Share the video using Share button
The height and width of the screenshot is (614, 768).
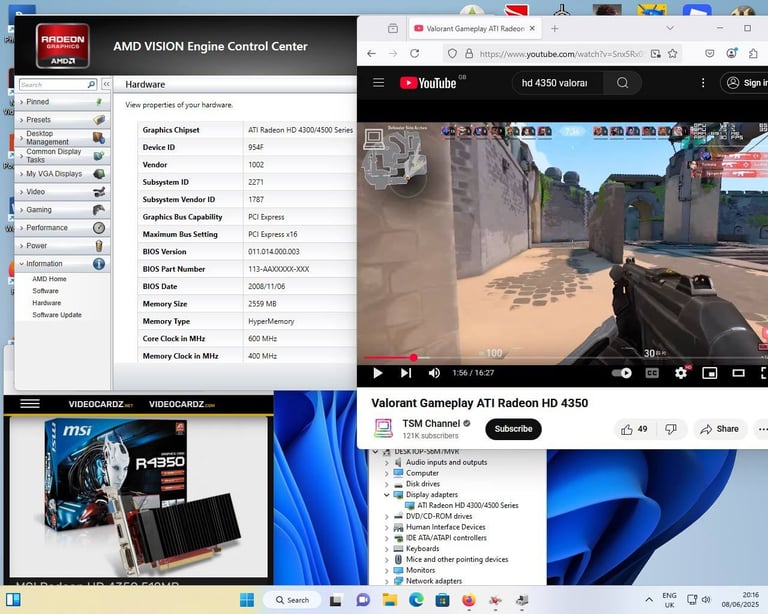point(719,429)
